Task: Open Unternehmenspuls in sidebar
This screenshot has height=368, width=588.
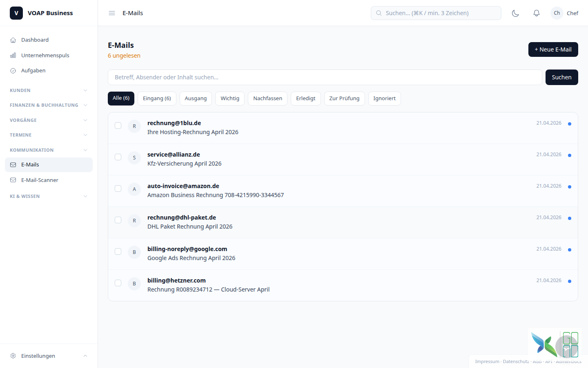Action: pyautogui.click(x=49, y=55)
